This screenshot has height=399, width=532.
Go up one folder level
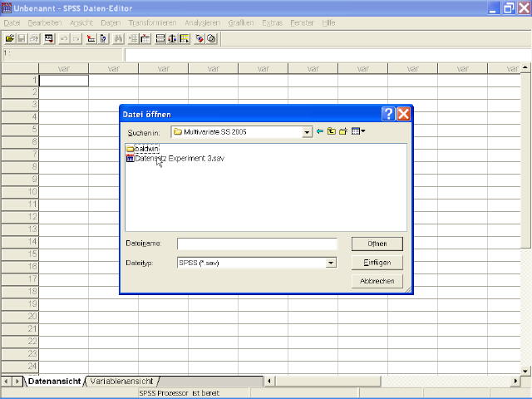click(x=331, y=131)
